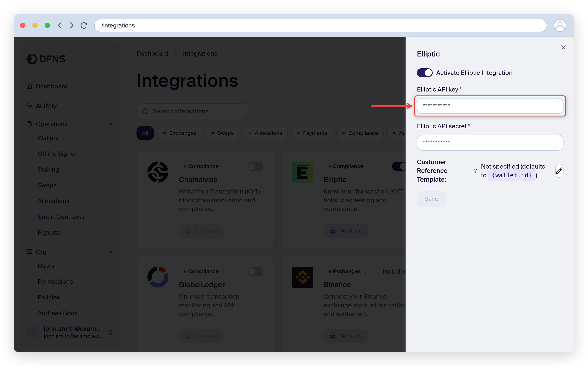Click the Search integrations box
The height and width of the screenshot is (366, 588).
(x=192, y=111)
